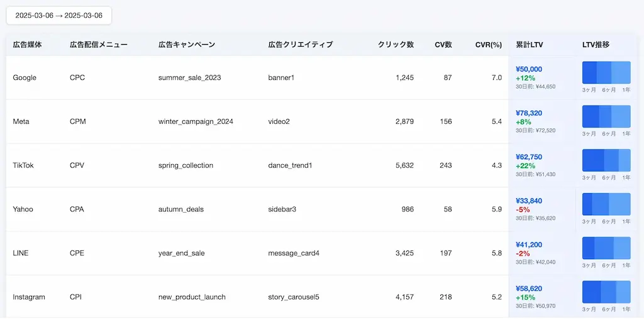Click LINE's LTV trend color bar
644x319 pixels.
tap(606, 248)
